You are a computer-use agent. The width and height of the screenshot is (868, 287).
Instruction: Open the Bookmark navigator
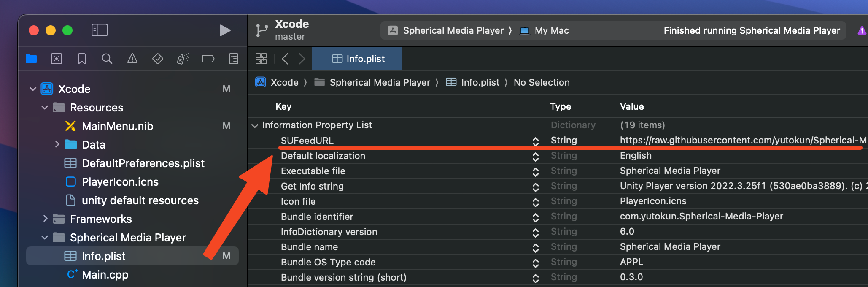coord(82,59)
